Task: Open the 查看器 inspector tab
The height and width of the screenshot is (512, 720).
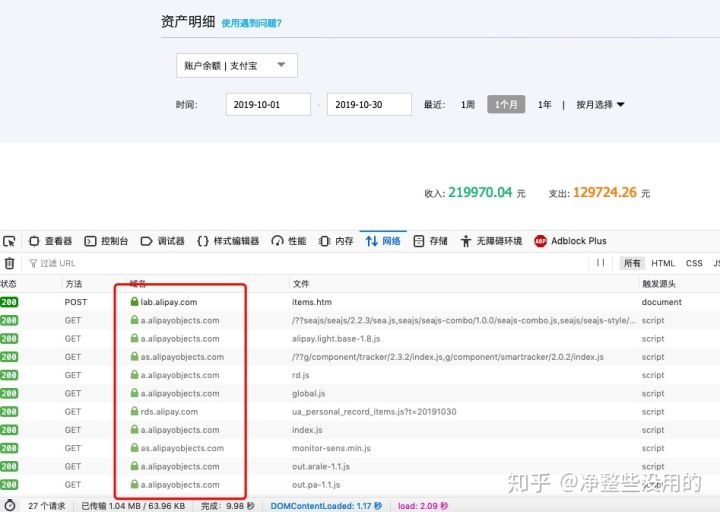Action: pyautogui.click(x=50, y=241)
